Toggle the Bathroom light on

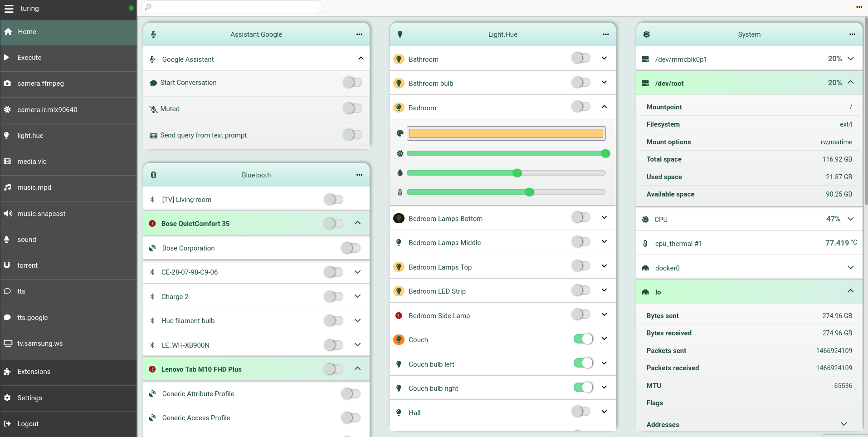coord(581,58)
